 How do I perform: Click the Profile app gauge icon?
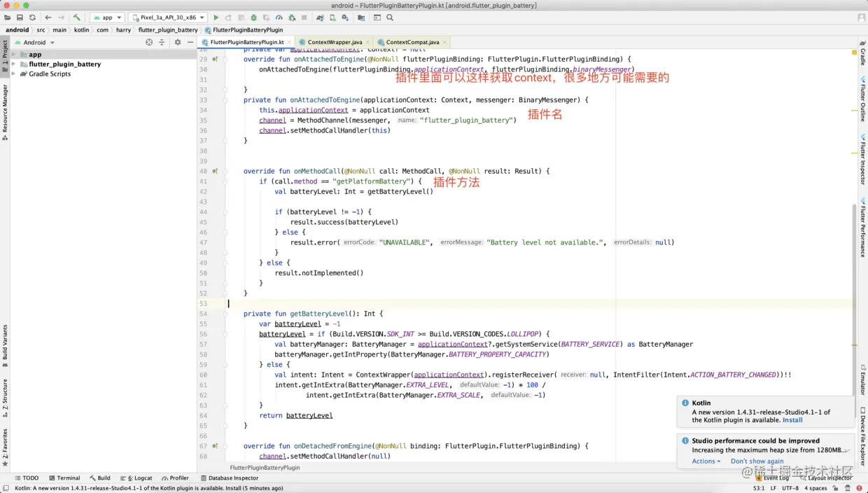tap(279, 18)
